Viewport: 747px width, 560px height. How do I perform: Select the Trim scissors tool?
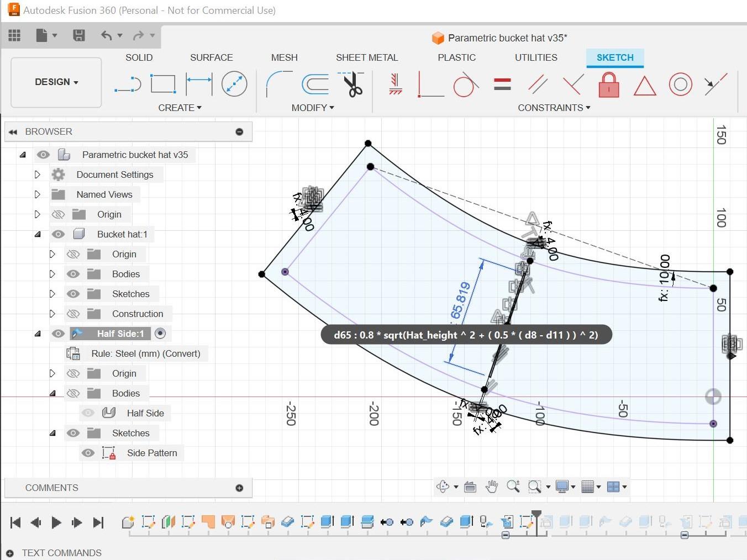(x=351, y=84)
